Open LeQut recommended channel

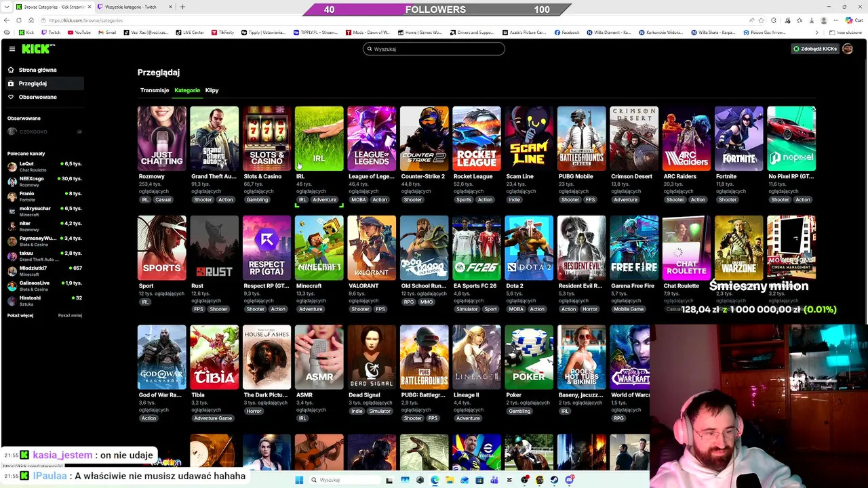[44, 166]
